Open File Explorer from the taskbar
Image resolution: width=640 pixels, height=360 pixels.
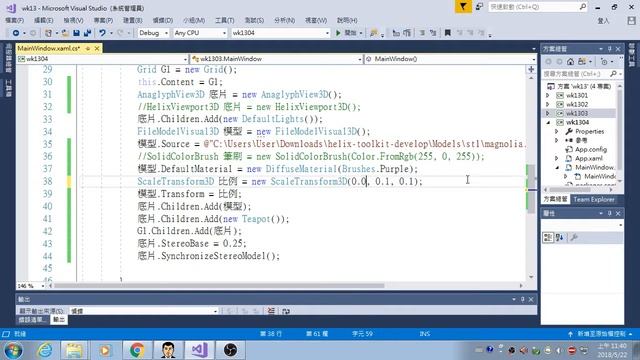[74, 350]
